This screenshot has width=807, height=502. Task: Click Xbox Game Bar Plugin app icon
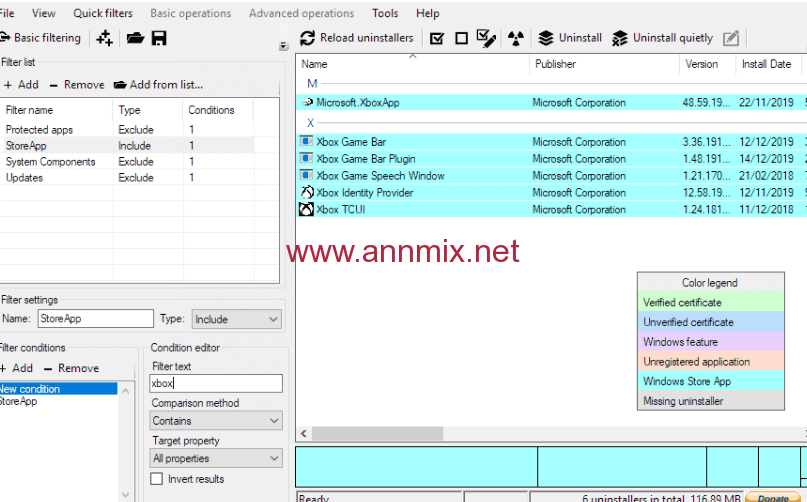coord(306,158)
